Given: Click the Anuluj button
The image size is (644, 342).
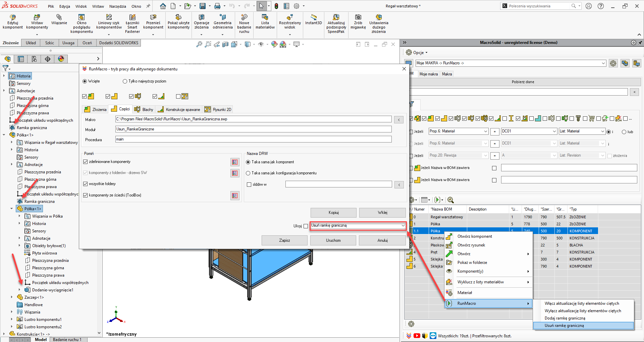Looking at the screenshot, I should (382, 240).
